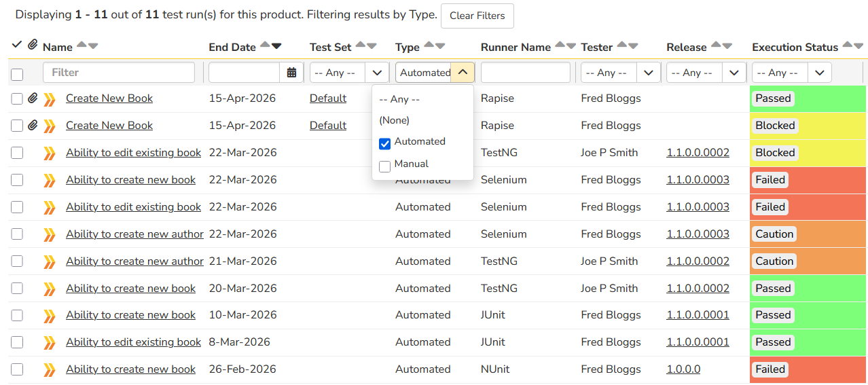Sort Execution Status ascending arrow

point(847,45)
